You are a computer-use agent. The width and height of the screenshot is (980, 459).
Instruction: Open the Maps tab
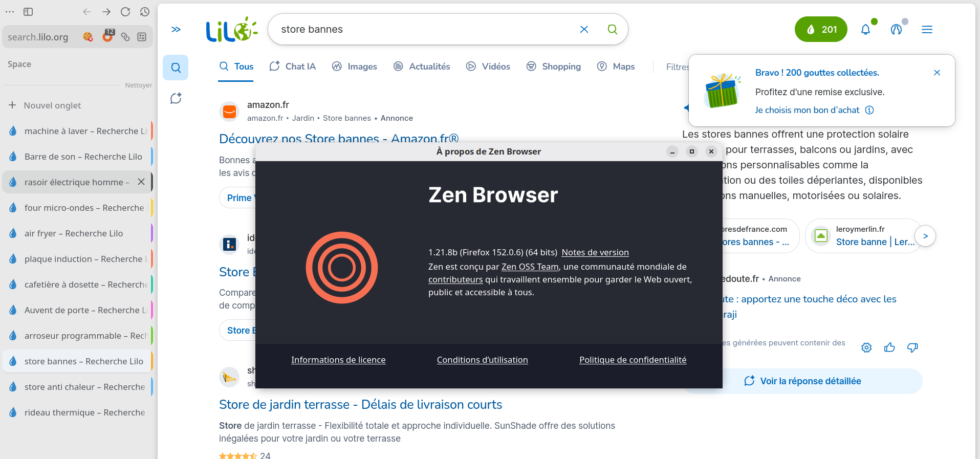pos(616,67)
